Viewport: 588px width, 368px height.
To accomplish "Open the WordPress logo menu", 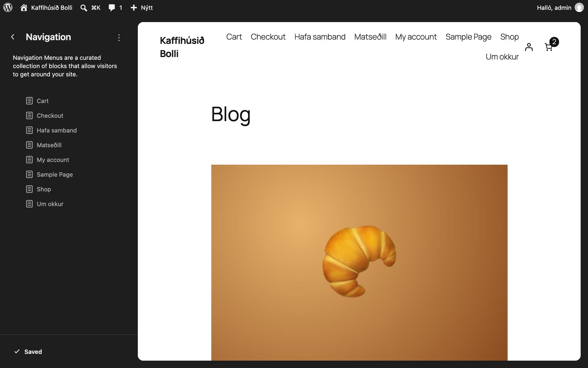I will tap(8, 8).
